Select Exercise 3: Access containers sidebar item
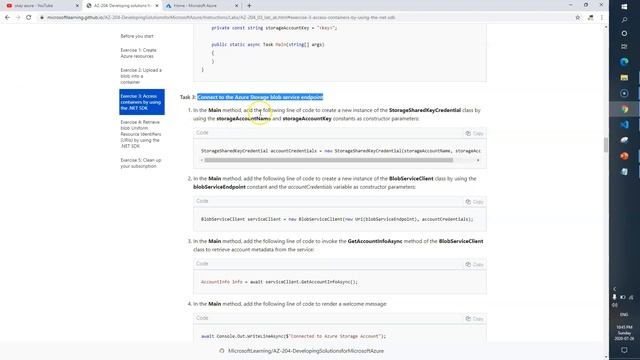 [142, 102]
